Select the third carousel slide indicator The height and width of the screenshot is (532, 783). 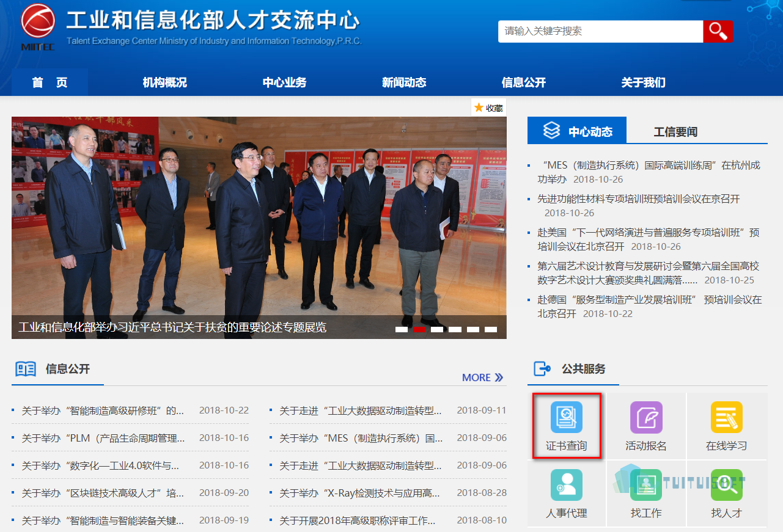point(437,329)
